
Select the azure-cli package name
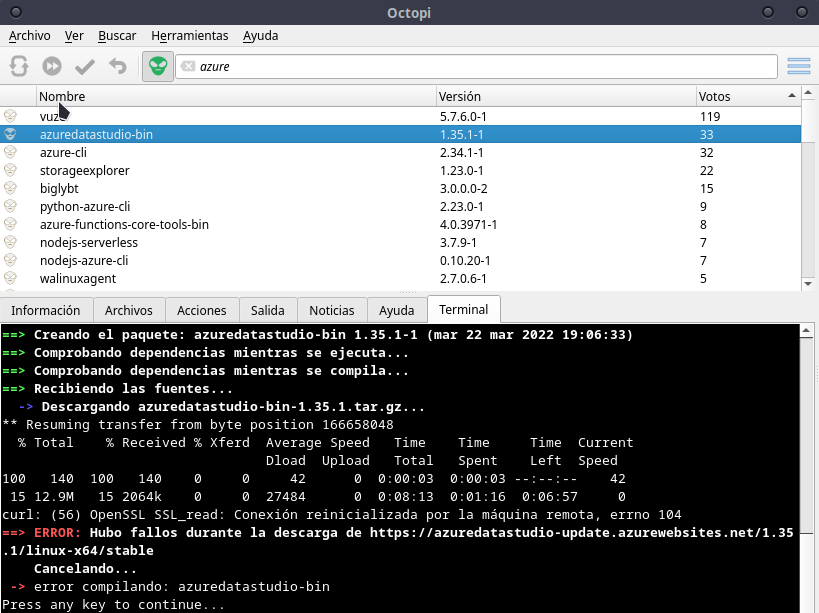click(63, 152)
